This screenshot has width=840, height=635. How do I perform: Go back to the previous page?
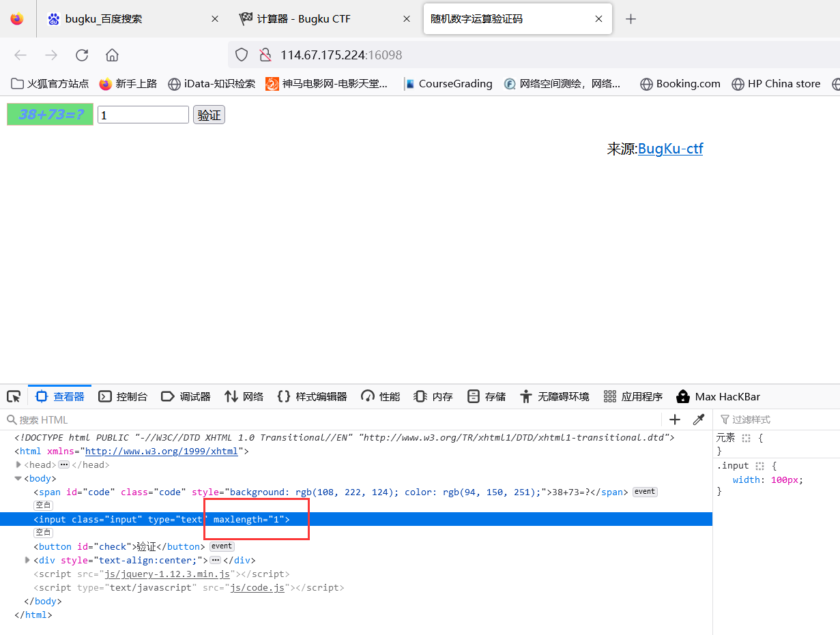click(x=20, y=55)
